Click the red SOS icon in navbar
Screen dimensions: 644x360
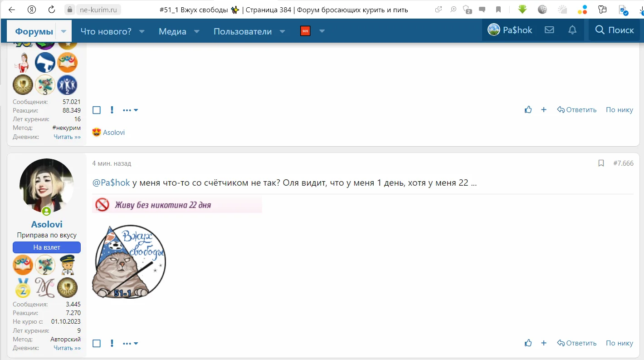click(305, 31)
